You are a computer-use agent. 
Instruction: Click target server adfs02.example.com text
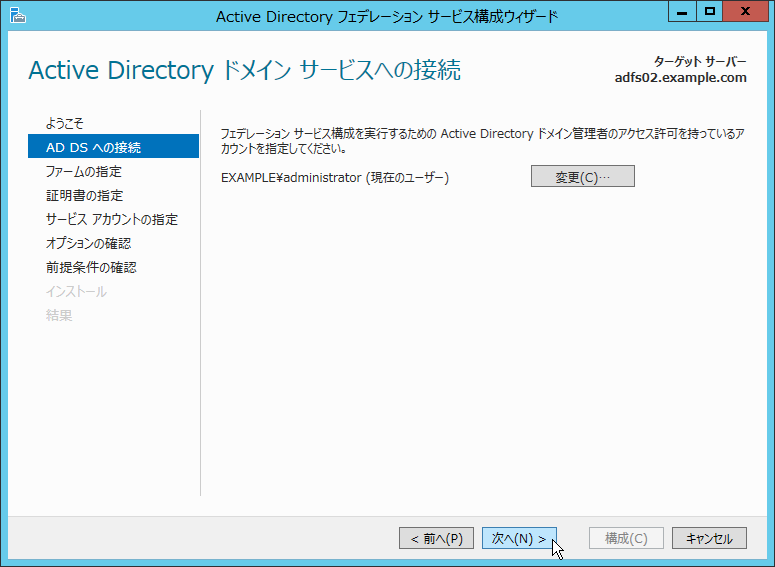(681, 78)
